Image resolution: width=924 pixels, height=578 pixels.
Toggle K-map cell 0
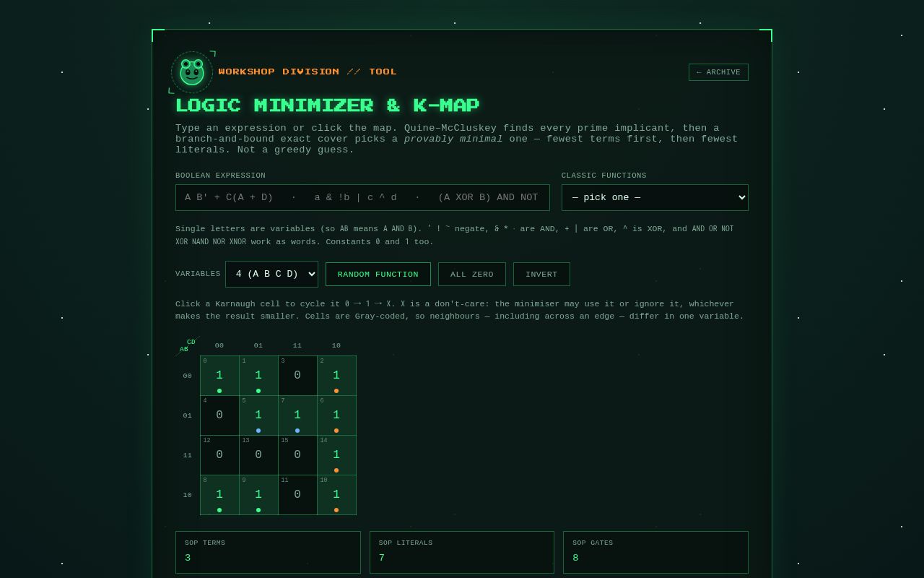(x=219, y=376)
